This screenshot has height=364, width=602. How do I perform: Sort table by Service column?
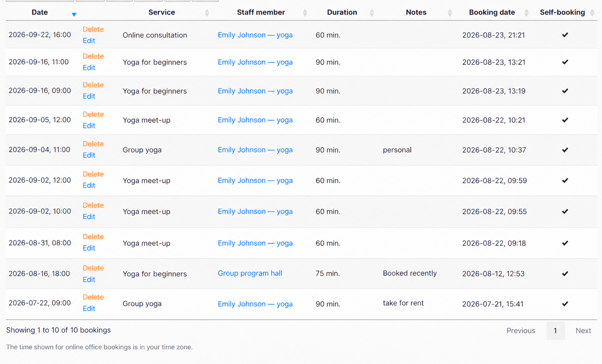pyautogui.click(x=207, y=13)
